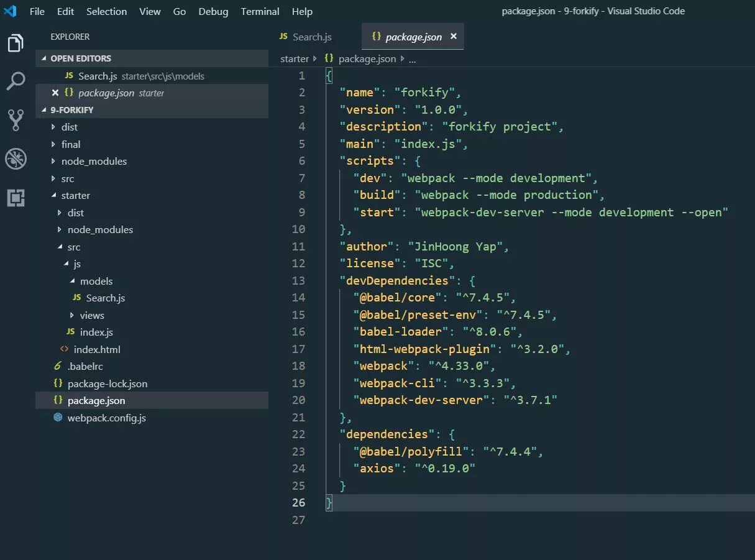755x560 pixels.
Task: Click the "forkify project" description value
Action: pos(500,127)
